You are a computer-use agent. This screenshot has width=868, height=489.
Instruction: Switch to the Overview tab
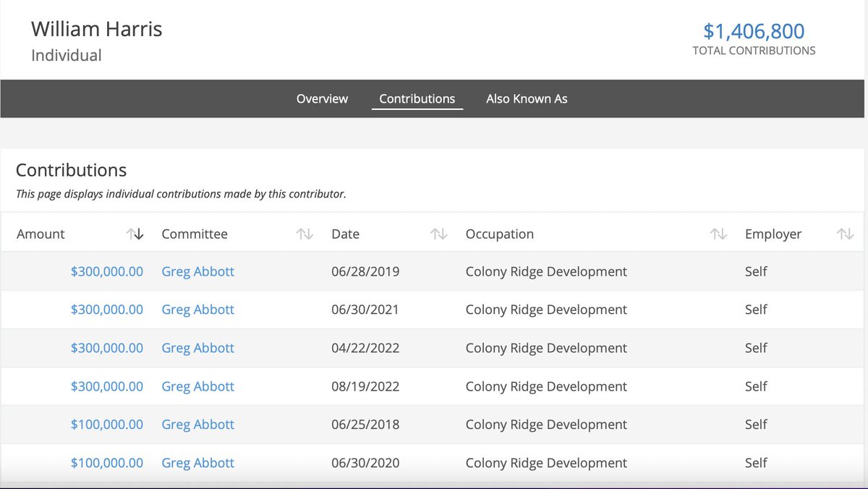322,99
